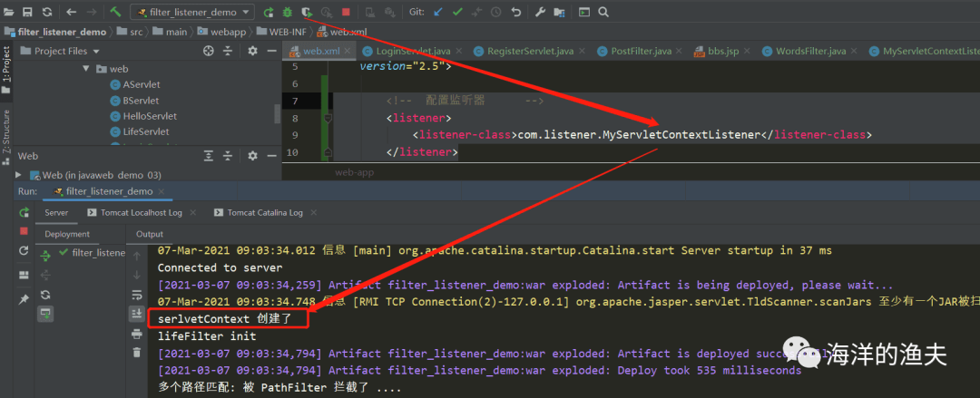Viewport: 980px width, 398px height.
Task: Select AServlet in project tree
Action: [135, 84]
